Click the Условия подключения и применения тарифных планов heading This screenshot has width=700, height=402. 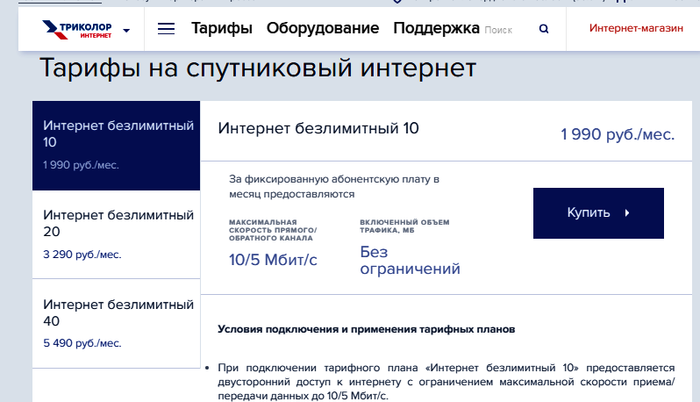pyautogui.click(x=366, y=329)
